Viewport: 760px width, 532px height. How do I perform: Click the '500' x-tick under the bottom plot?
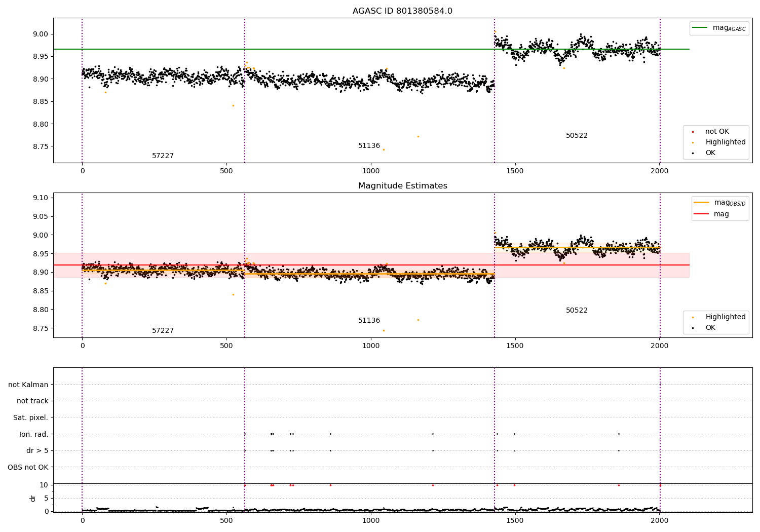click(226, 521)
